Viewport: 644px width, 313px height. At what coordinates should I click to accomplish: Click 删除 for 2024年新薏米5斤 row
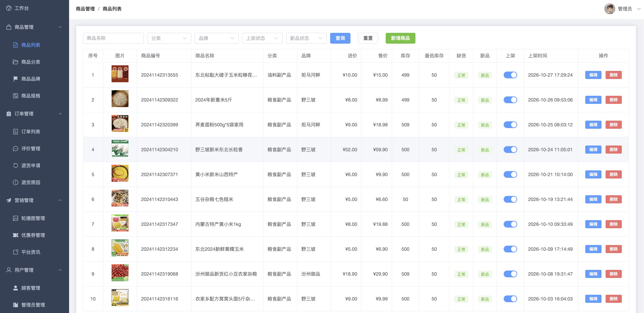coord(614,100)
